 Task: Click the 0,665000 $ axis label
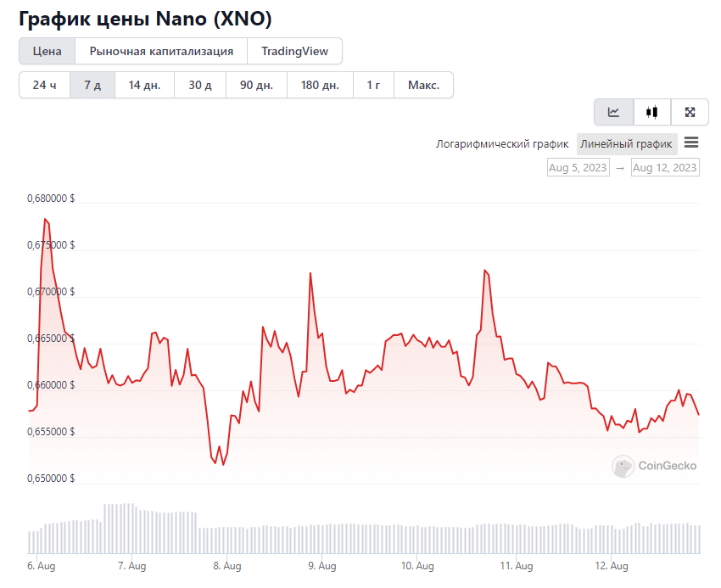[x=51, y=339]
